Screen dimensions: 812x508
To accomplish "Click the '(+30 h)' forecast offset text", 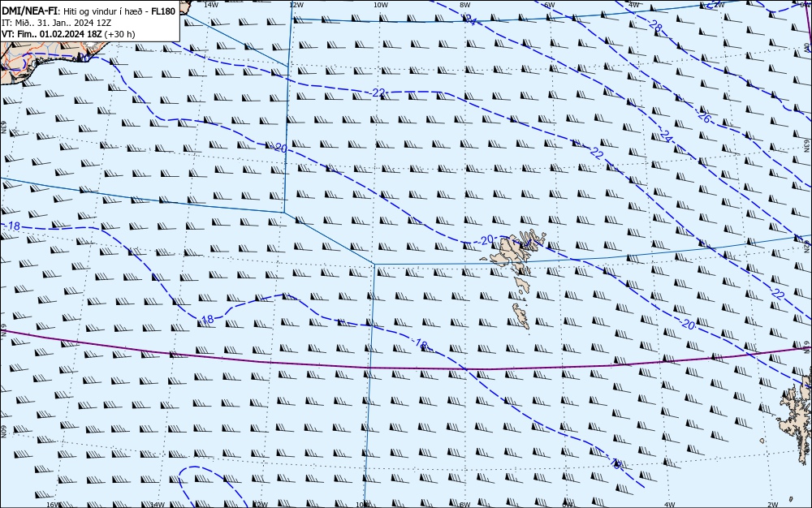I will pos(119,34).
